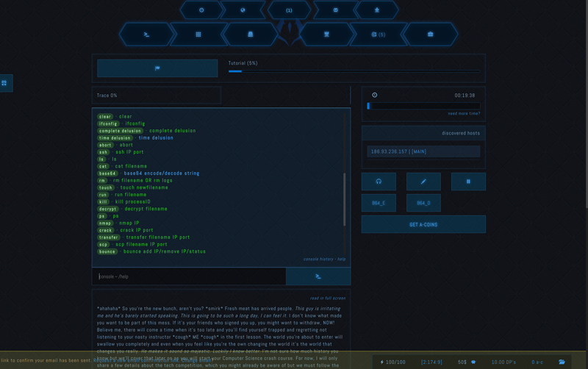The height and width of the screenshot is (369, 588).
Task: Open the console history link
Action: pyautogui.click(x=318, y=259)
